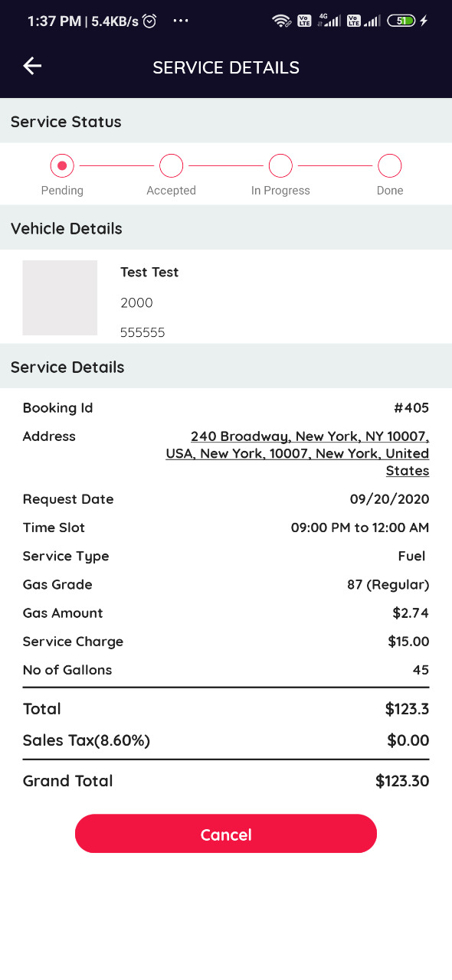452x980 pixels.
Task: Tap the alarm clock status icon
Action: click(149, 21)
